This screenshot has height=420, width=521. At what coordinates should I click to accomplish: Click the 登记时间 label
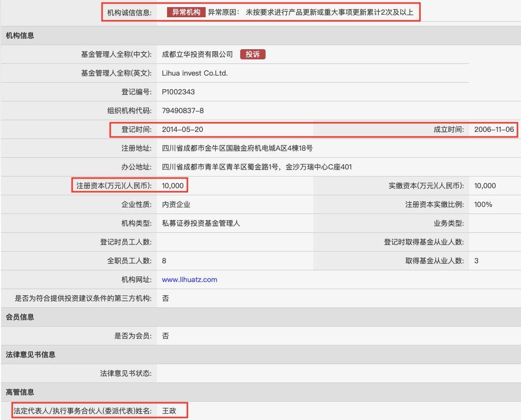click(x=137, y=129)
